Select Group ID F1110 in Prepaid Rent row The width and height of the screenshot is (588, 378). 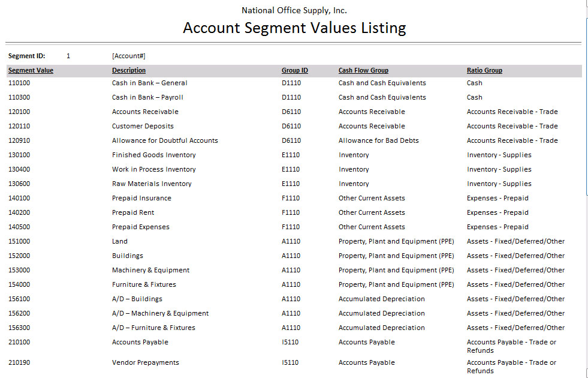[x=291, y=213]
